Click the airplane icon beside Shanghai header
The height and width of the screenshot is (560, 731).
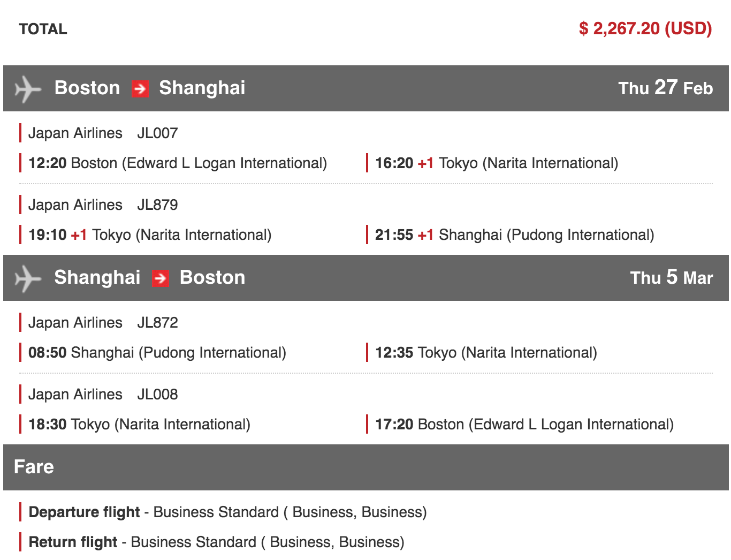(28, 278)
